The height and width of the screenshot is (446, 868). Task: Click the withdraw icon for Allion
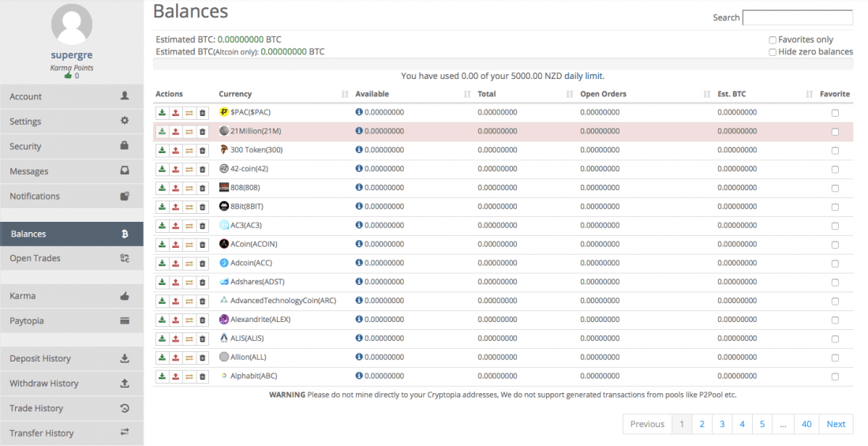tap(175, 358)
